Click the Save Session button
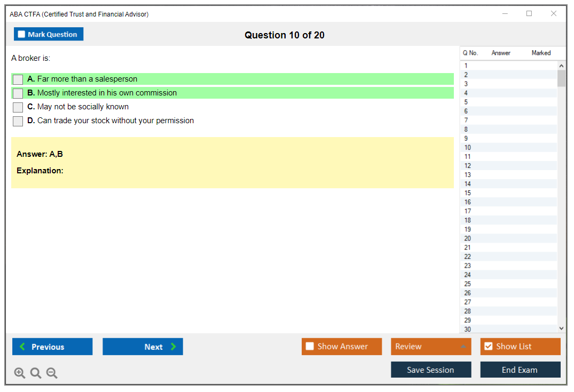The image size is (574, 392). (x=430, y=370)
